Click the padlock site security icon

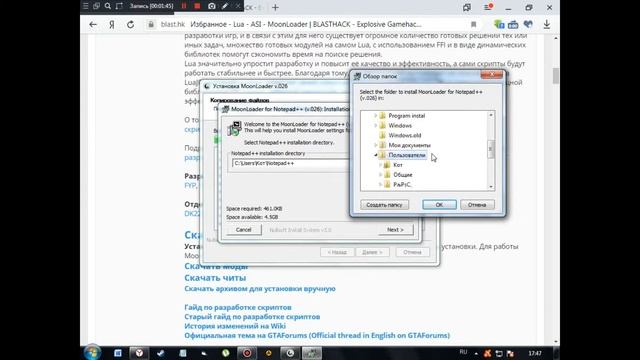pyautogui.click(x=151, y=24)
